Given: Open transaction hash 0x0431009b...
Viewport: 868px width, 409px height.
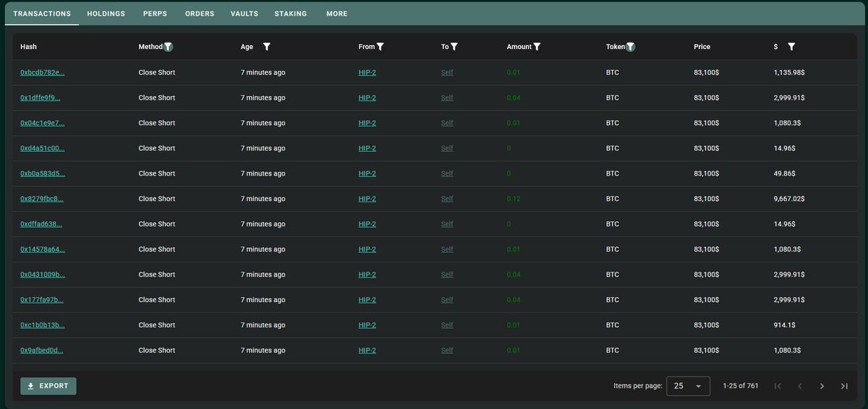Looking at the screenshot, I should [43, 275].
